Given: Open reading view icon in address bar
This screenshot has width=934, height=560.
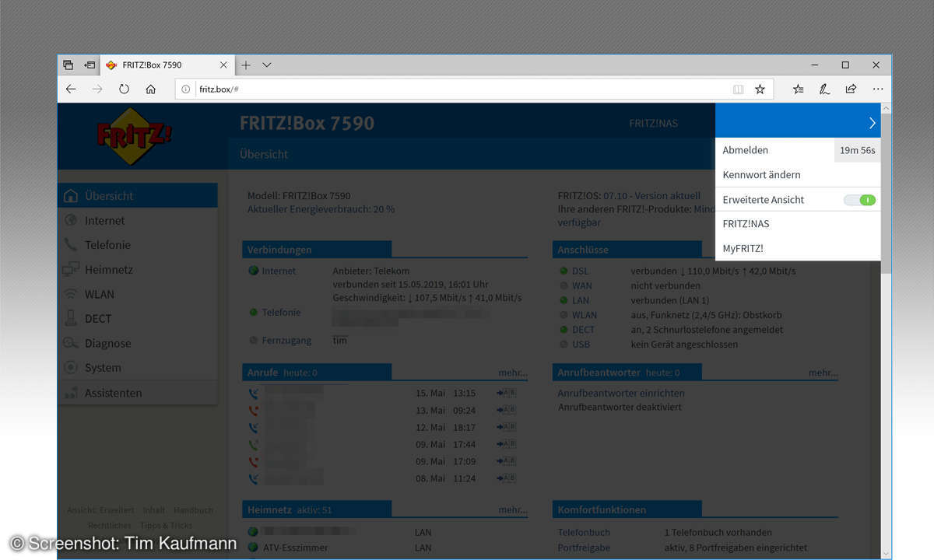Looking at the screenshot, I should pyautogui.click(x=738, y=89).
